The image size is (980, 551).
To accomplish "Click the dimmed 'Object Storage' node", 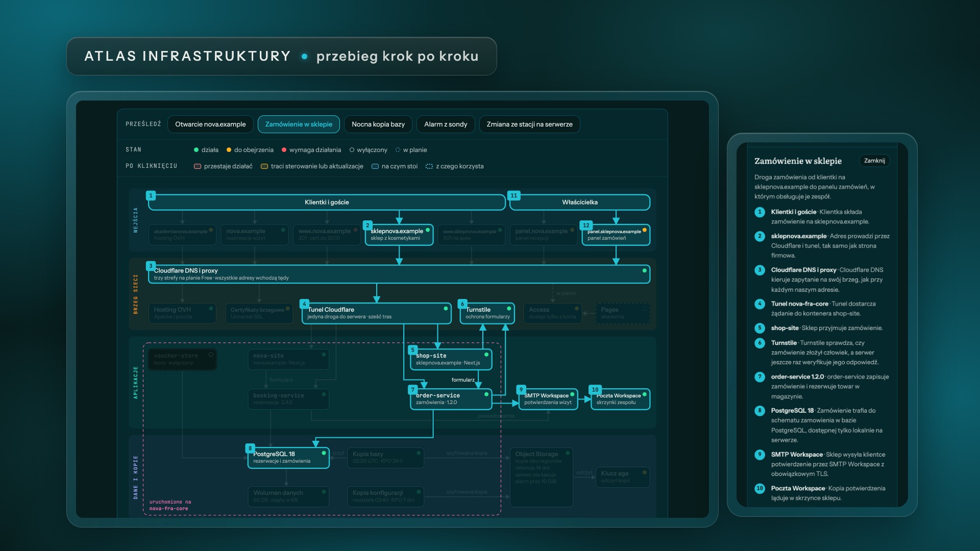I will 541,477.
